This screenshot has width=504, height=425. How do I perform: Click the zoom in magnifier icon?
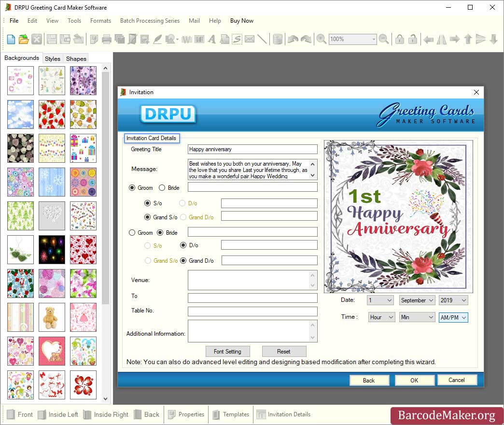click(321, 40)
